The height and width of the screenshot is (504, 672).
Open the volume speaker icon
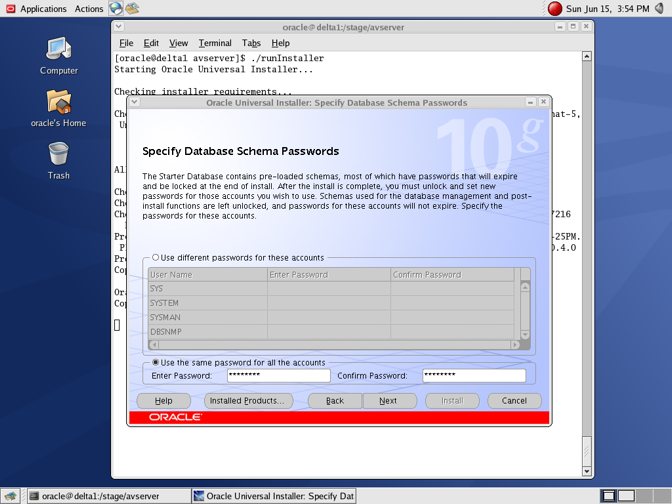[x=660, y=8]
